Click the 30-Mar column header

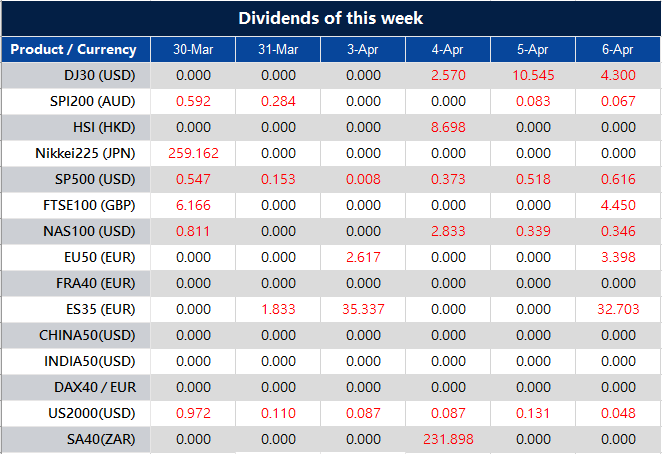point(192,49)
